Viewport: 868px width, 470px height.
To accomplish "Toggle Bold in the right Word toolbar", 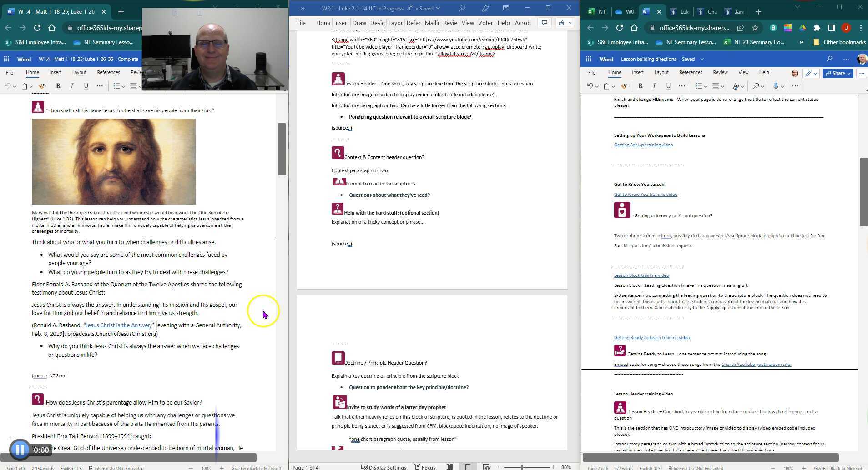I will tap(641, 86).
